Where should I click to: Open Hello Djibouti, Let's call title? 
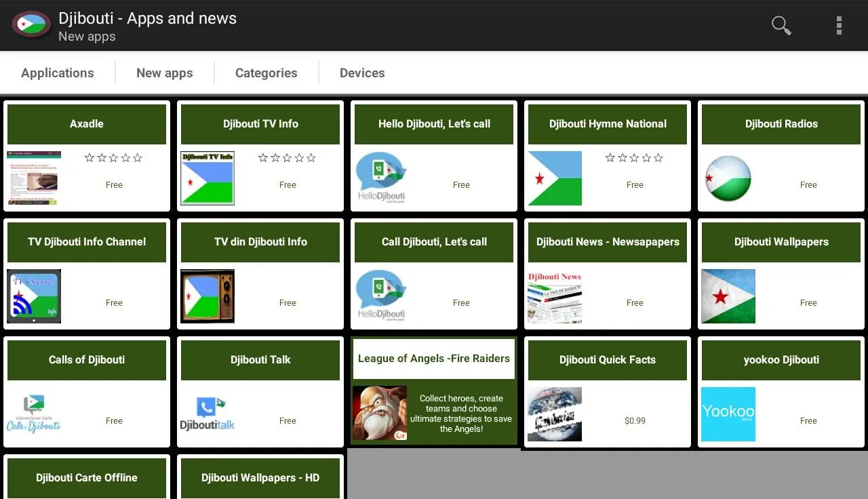[434, 124]
